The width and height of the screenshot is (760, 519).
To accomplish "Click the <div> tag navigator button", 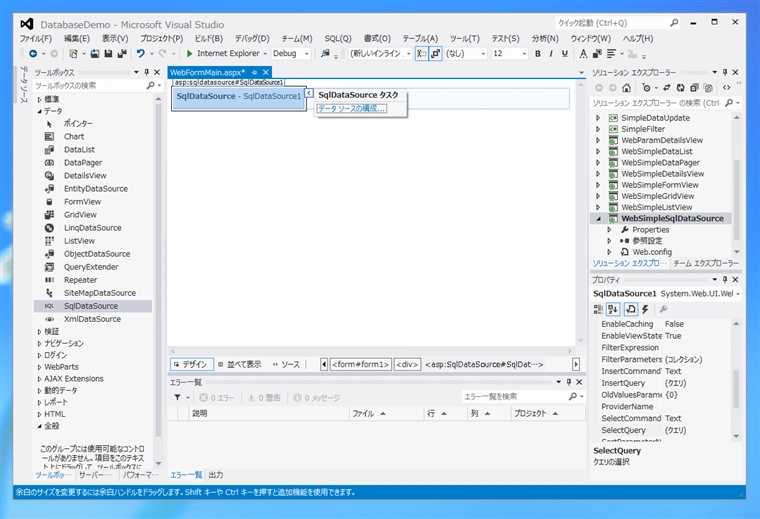I will click(407, 364).
